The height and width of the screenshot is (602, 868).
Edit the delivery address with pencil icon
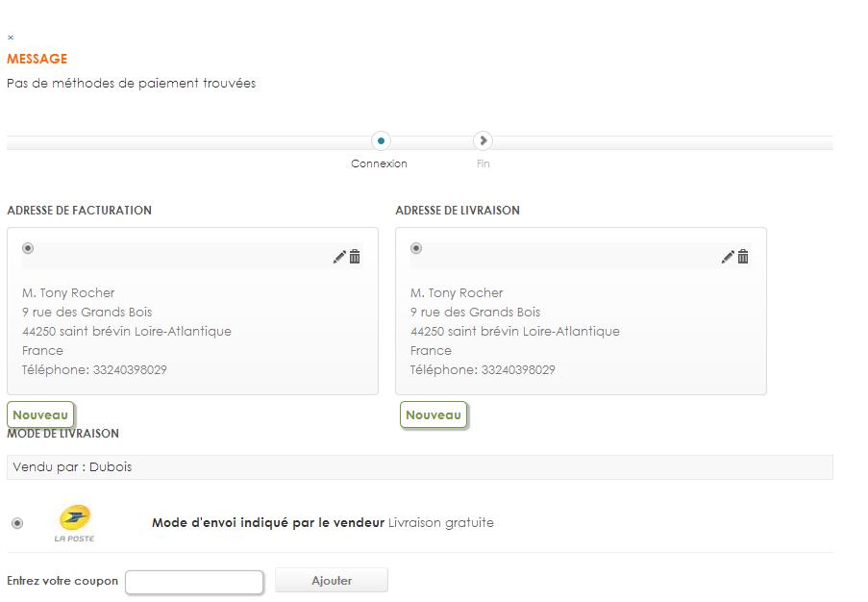point(728,257)
